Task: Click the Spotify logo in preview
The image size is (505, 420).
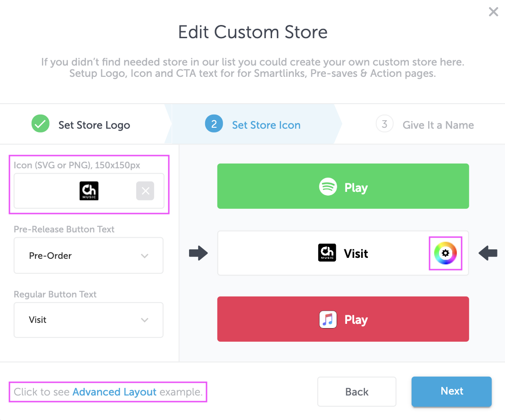Action: [328, 187]
